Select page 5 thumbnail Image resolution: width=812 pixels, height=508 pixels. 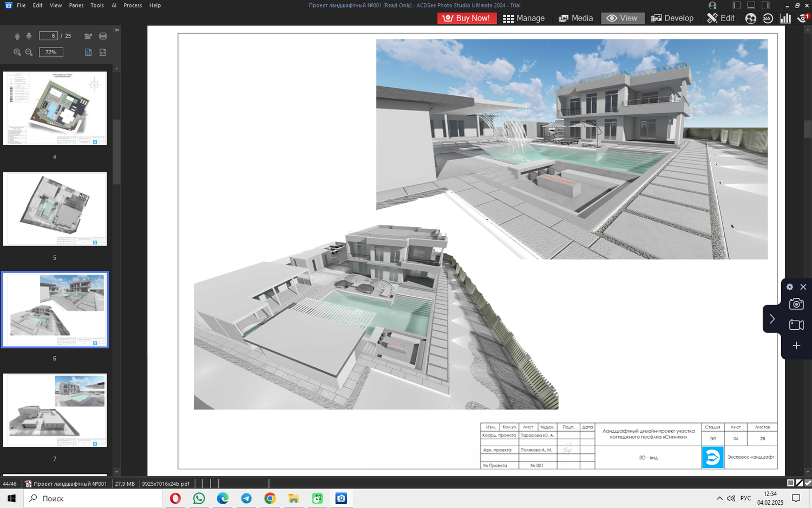tap(55, 209)
